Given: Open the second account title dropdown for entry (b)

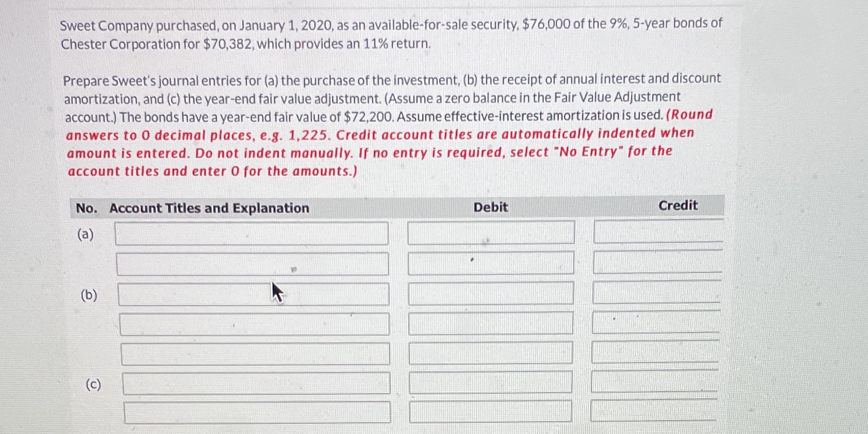Looking at the screenshot, I should [254, 324].
